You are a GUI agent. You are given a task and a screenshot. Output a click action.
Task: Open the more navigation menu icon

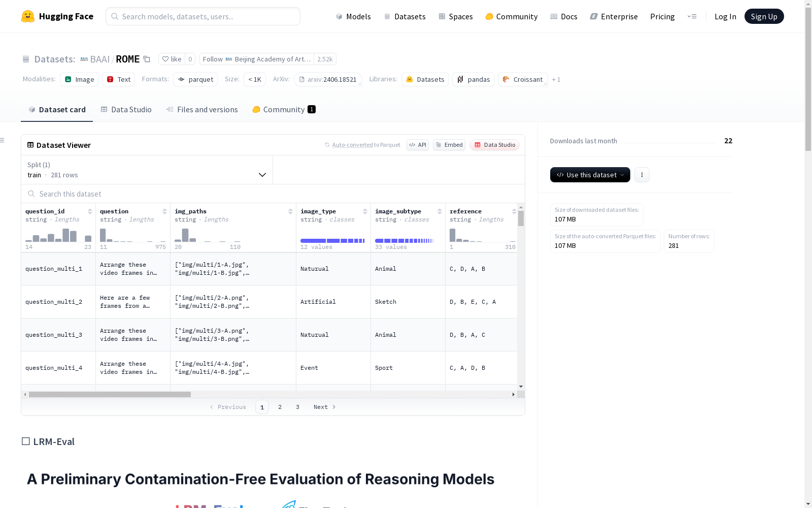(x=692, y=16)
